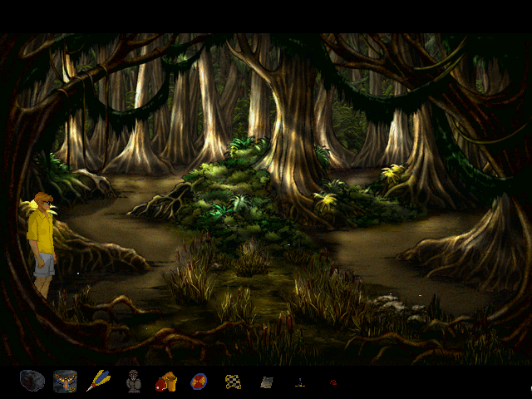Click the man in the yellow shirt
This screenshot has height=399, width=532.
point(42,244)
